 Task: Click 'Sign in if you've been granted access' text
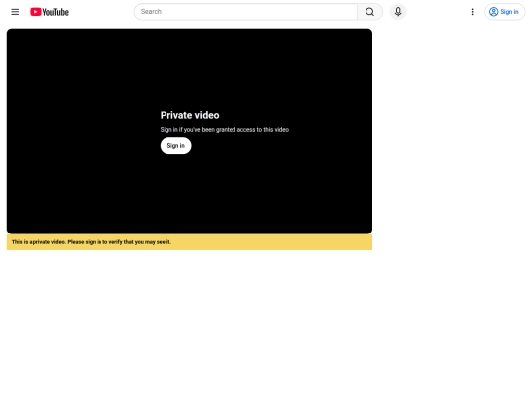[225, 130]
